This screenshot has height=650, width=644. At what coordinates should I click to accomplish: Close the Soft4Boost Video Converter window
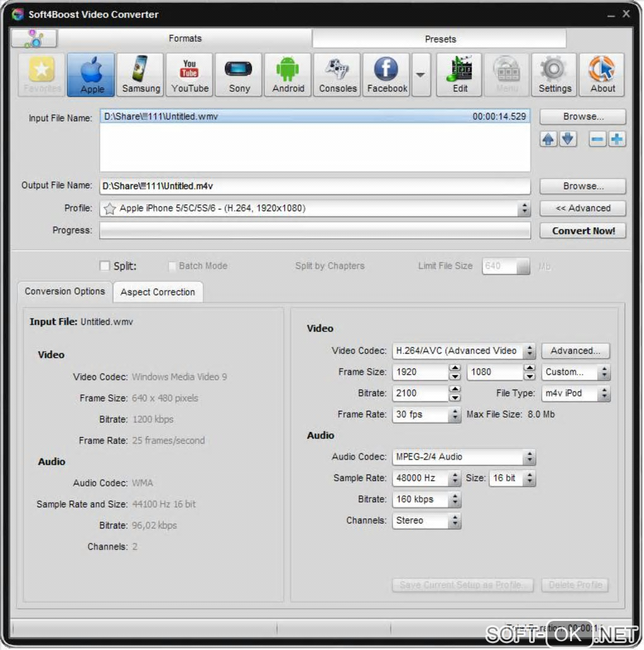click(x=626, y=14)
